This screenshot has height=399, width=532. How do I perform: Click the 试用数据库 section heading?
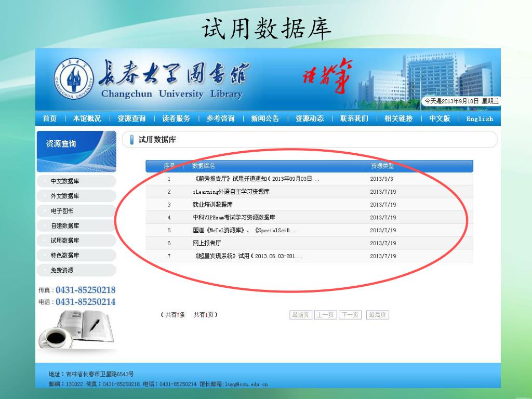coord(157,140)
